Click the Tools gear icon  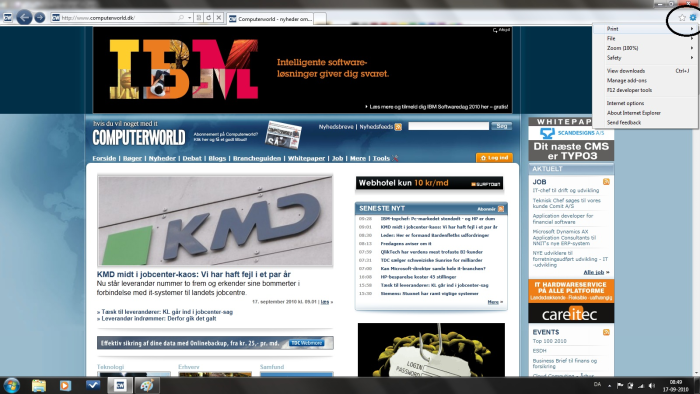click(x=692, y=17)
